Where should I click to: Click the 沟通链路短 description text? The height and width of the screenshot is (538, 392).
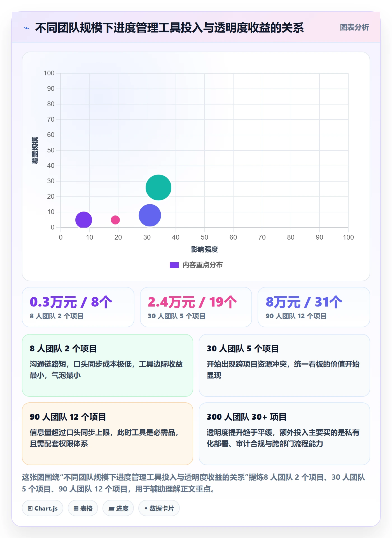click(106, 370)
